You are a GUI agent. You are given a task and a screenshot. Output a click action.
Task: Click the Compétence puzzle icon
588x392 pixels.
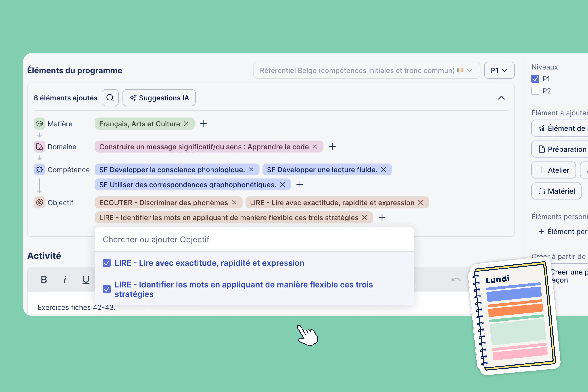tap(40, 170)
